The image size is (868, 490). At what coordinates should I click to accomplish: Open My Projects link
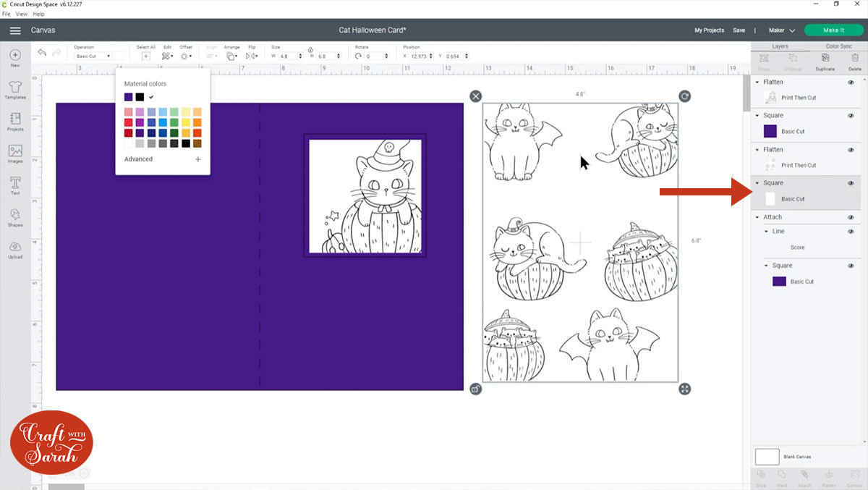(709, 30)
